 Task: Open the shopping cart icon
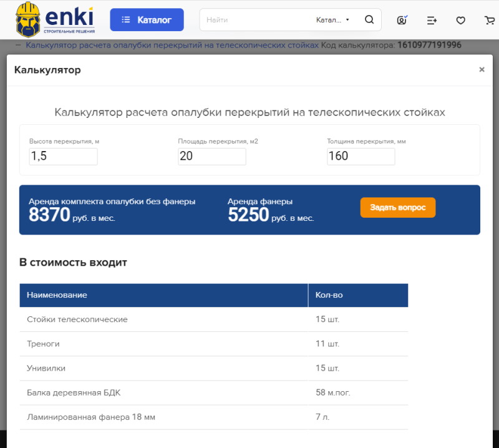click(x=490, y=20)
